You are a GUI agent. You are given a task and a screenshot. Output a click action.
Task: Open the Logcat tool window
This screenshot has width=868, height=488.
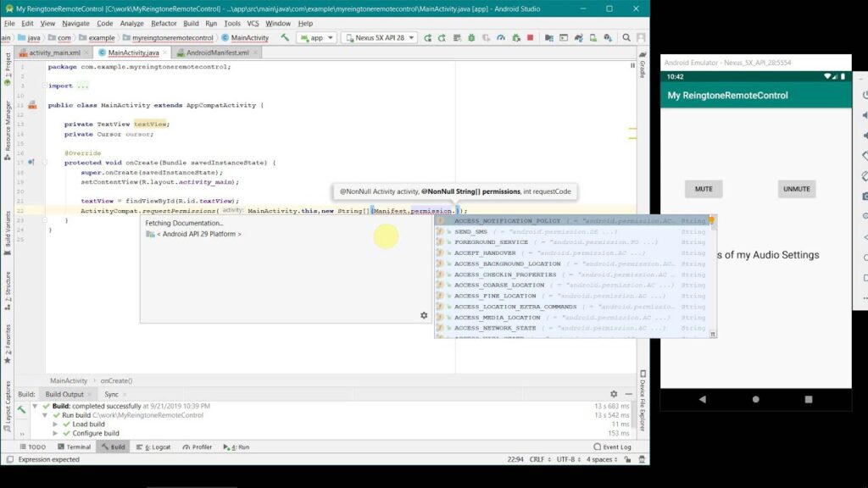tap(153, 447)
